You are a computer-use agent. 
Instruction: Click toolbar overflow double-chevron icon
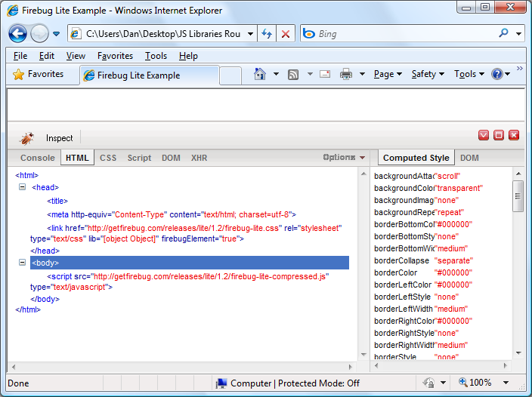pyautogui.click(x=519, y=69)
